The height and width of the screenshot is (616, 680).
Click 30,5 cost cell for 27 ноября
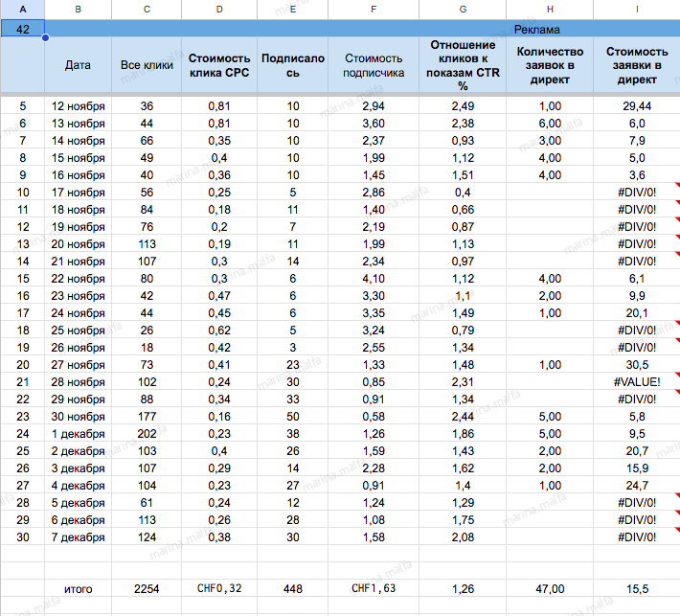(637, 365)
